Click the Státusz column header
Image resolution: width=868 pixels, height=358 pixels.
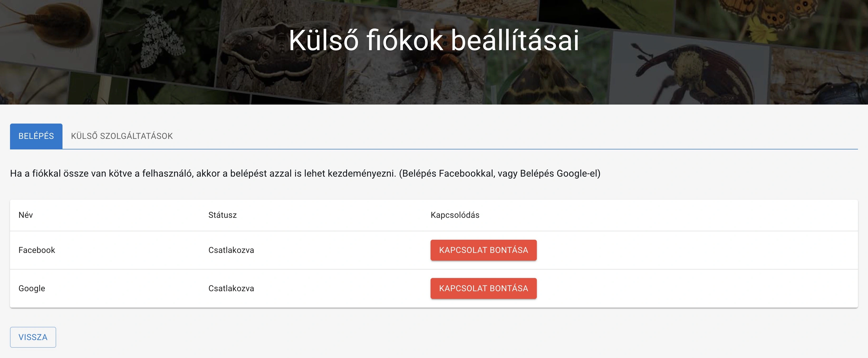(x=222, y=215)
